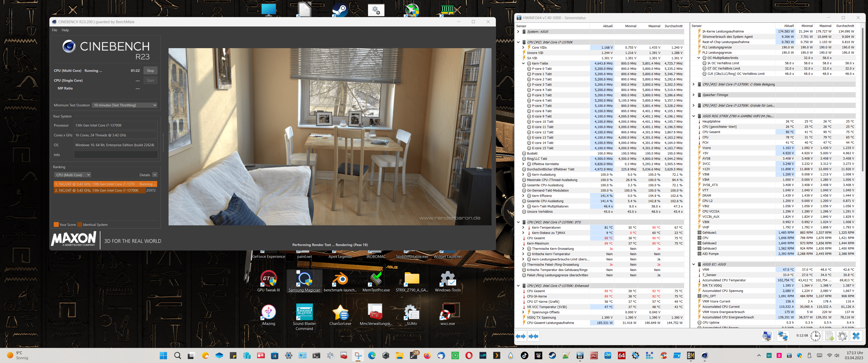Click Maximal column header right panel
The height and width of the screenshot is (363, 868).
point(825,26)
